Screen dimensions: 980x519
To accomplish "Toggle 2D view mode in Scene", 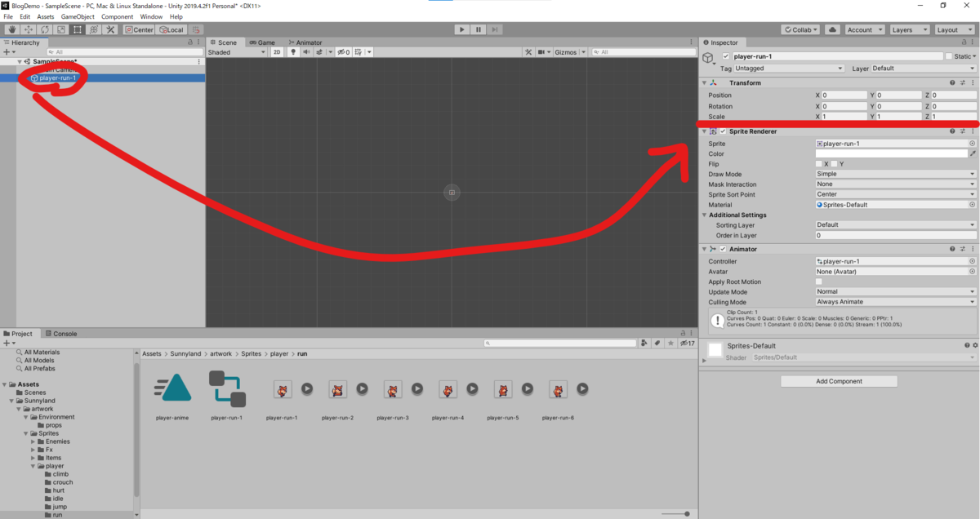I will click(277, 52).
